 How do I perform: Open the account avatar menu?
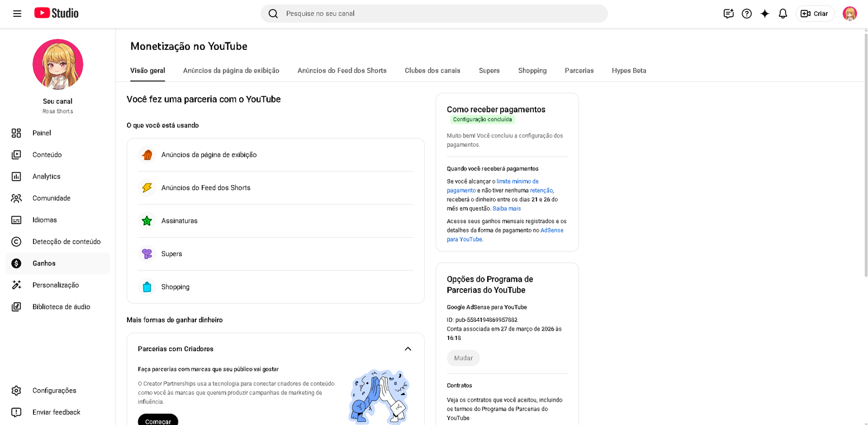coord(850,14)
